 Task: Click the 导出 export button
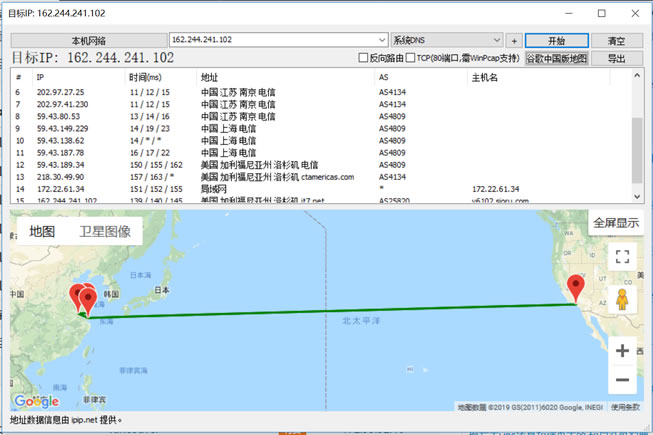coord(616,58)
